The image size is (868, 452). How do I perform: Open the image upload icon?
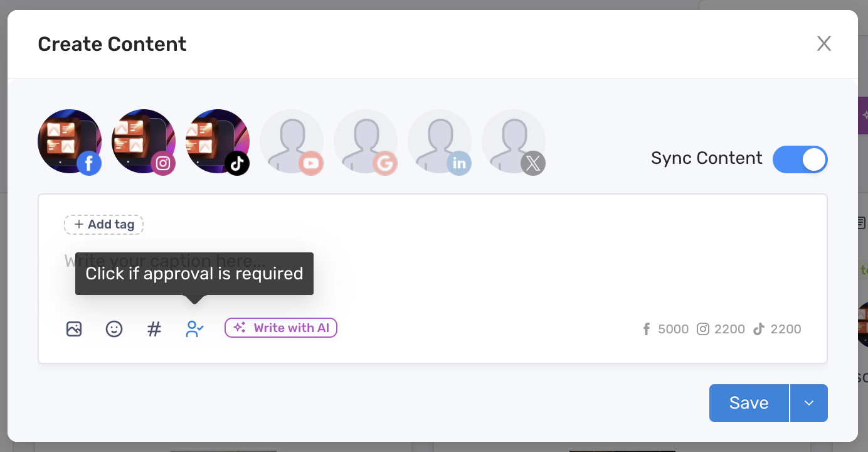[74, 329]
